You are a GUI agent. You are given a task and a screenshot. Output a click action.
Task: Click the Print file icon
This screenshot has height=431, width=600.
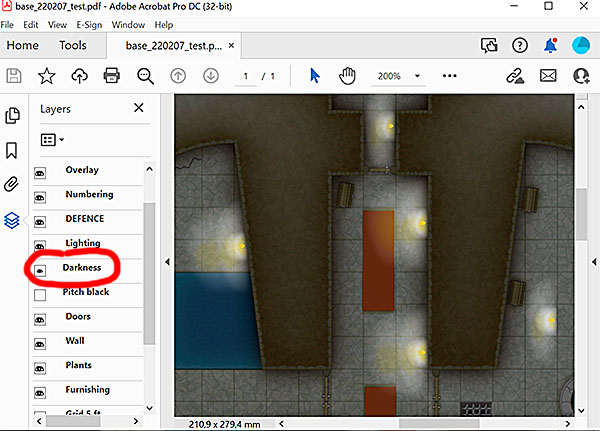112,76
